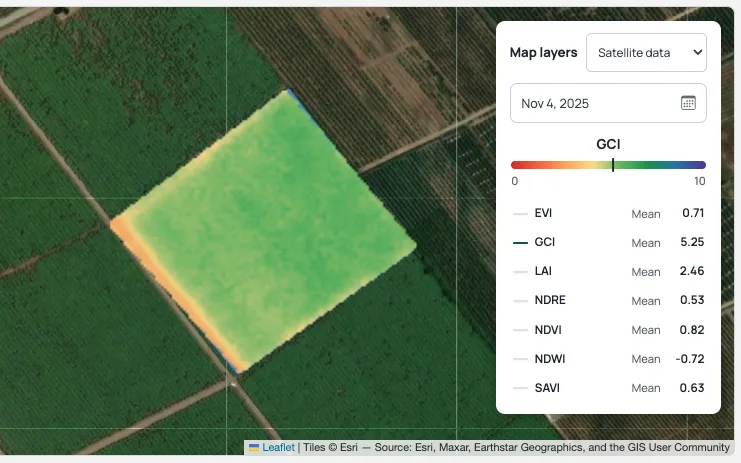Click the NDWI mean value -0.72
741x463 pixels.
(x=690, y=359)
